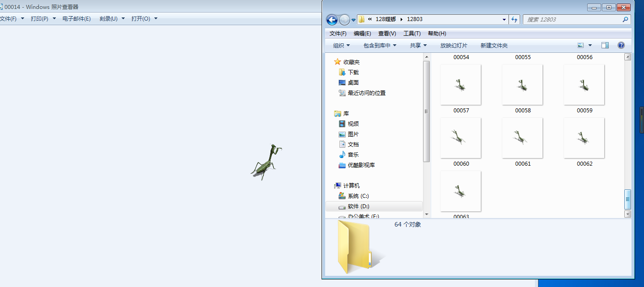Open Explorer's 帮助(H) menu
644x287 pixels.
pyautogui.click(x=437, y=34)
